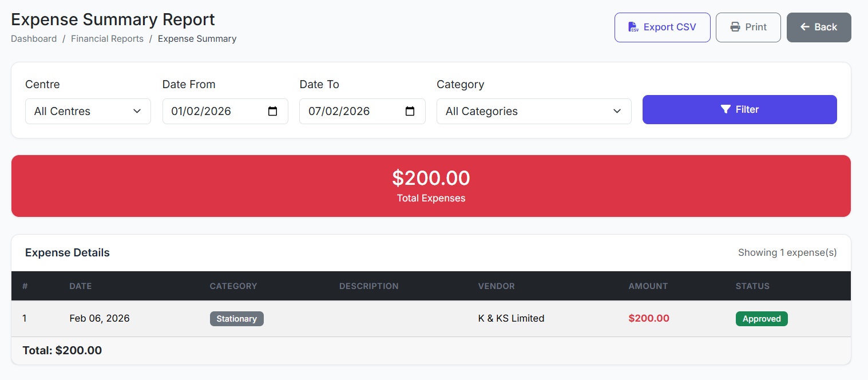Image resolution: width=868 pixels, height=380 pixels.
Task: Click the Vendor column header
Action: coord(496,286)
